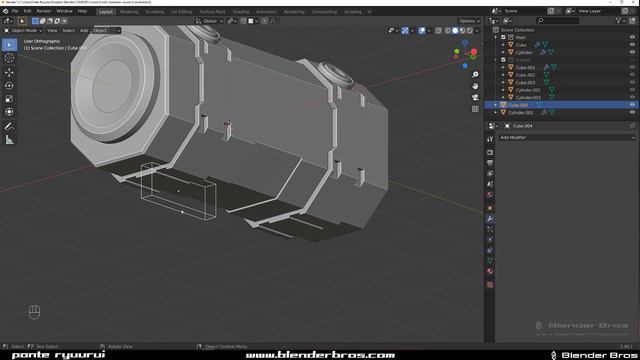Viewport: 640px width, 360px height.
Task: Select the Measure ruler tool
Action: tap(9, 140)
